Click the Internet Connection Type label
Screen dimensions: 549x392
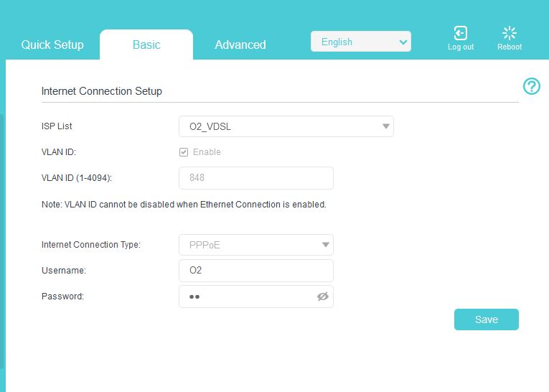tap(91, 245)
